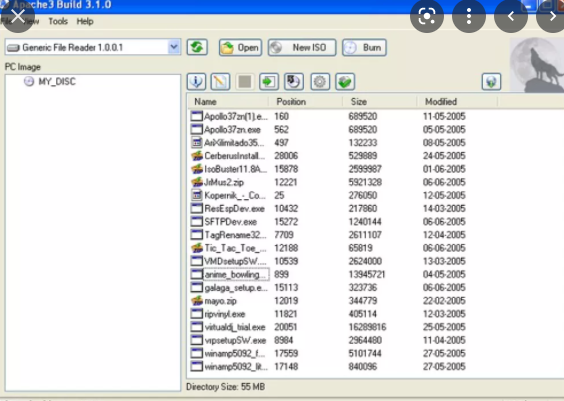Open the Generic File Reader dropdown

click(x=174, y=47)
